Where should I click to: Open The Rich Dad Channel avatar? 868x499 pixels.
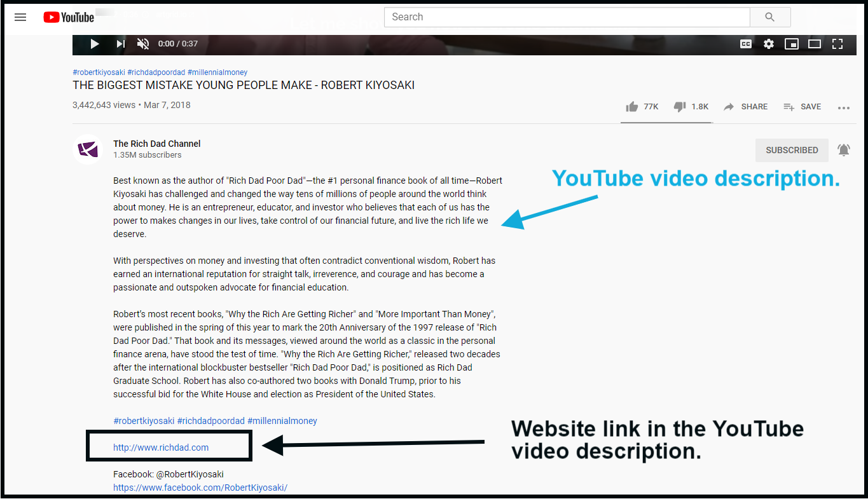tap(88, 150)
